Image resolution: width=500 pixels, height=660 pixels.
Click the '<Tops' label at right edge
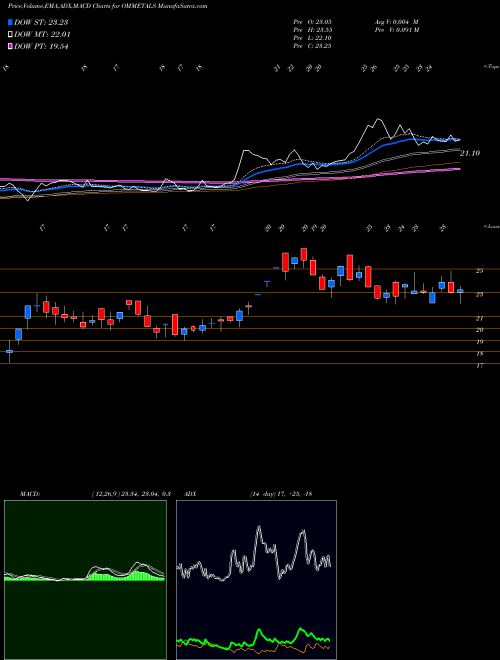coord(491,67)
